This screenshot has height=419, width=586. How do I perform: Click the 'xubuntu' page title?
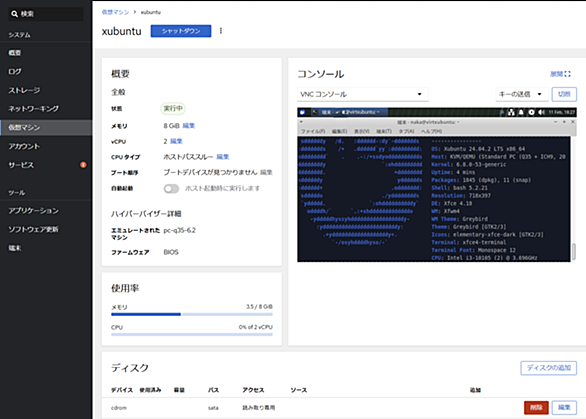pyautogui.click(x=121, y=31)
